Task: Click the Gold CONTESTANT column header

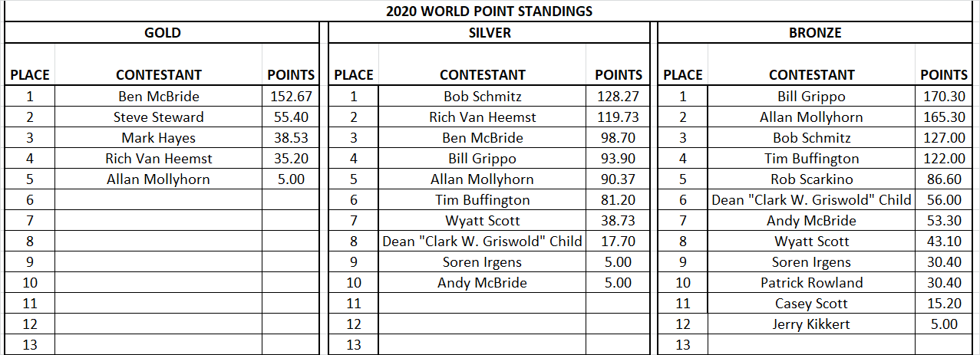Action: click(159, 74)
